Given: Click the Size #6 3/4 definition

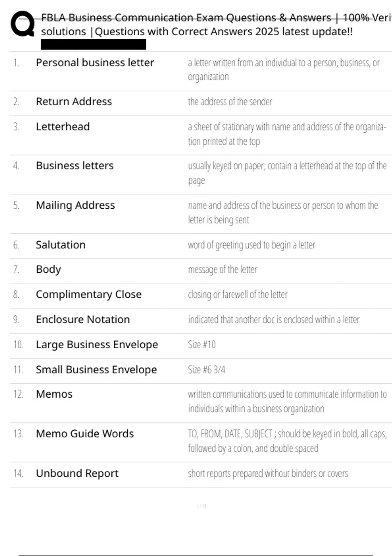Looking at the screenshot, I should pyautogui.click(x=206, y=370).
